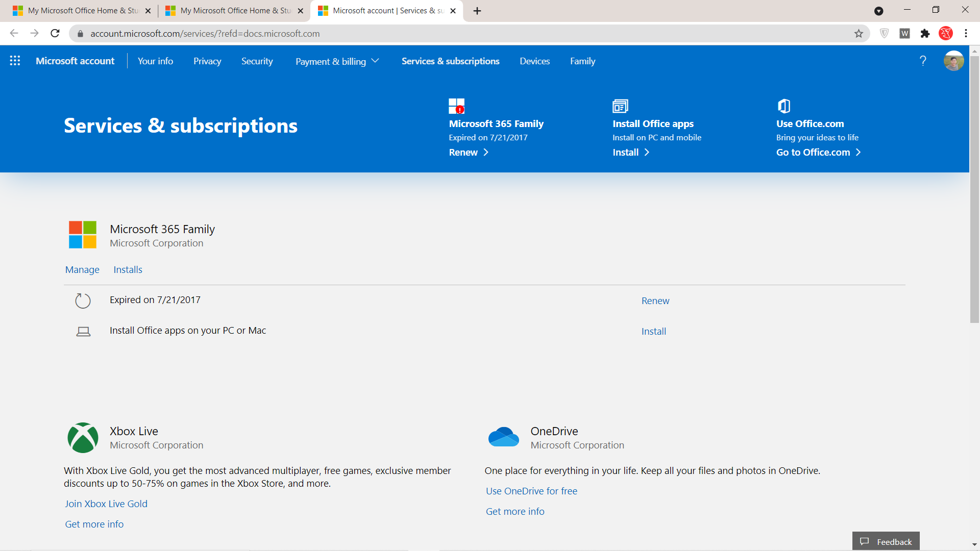Screen dimensions: 980x551
Task: Click Join Xbox Live Gold link
Action: pos(106,504)
